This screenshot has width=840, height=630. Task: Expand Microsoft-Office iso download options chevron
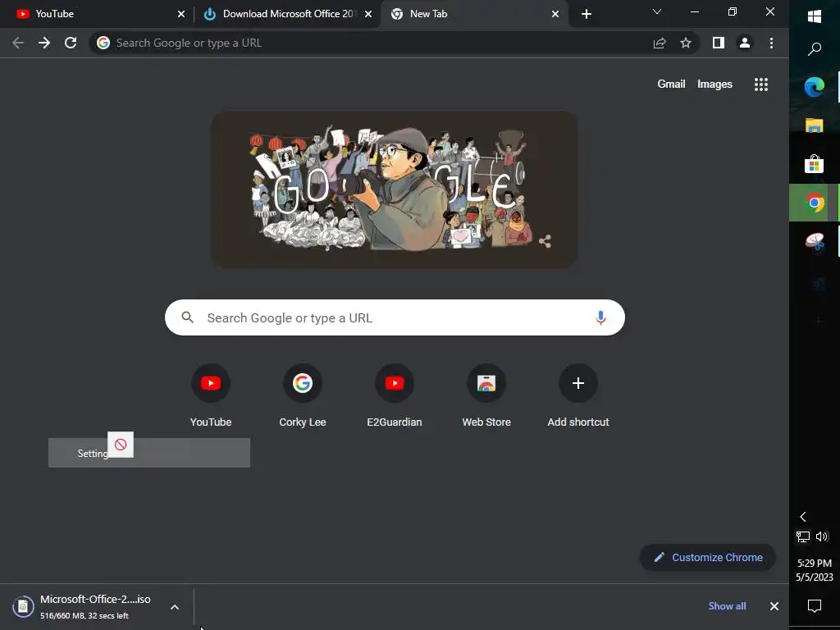175,607
